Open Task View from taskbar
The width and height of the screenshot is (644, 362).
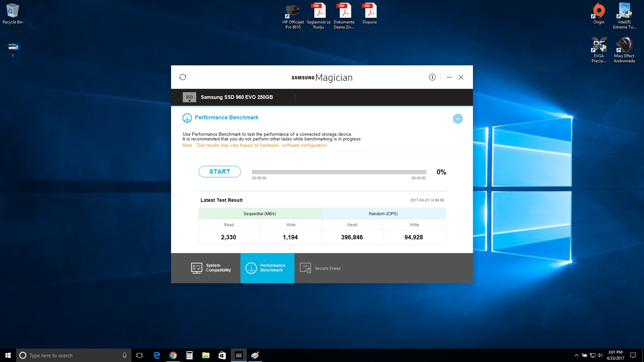point(140,355)
